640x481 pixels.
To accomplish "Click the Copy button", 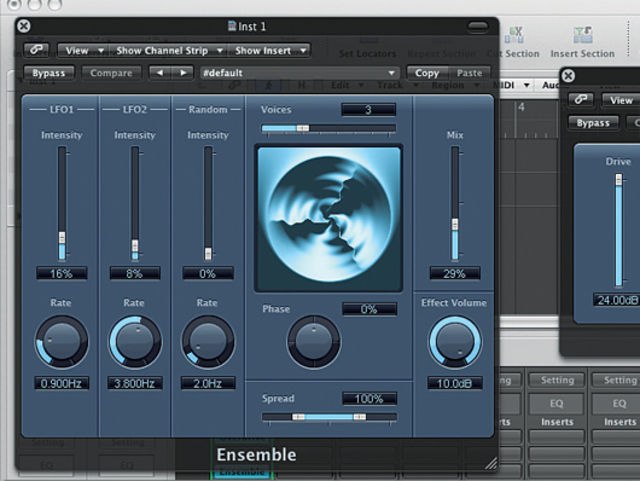I will coord(427,73).
